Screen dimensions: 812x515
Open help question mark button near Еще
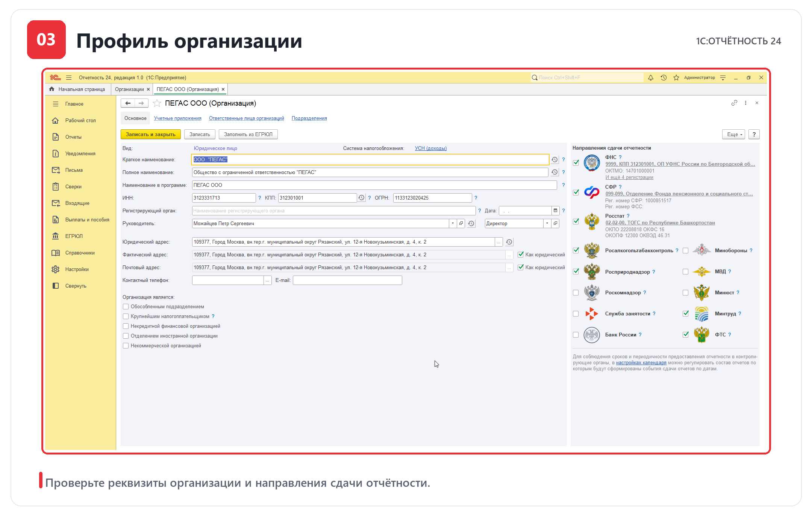(754, 135)
